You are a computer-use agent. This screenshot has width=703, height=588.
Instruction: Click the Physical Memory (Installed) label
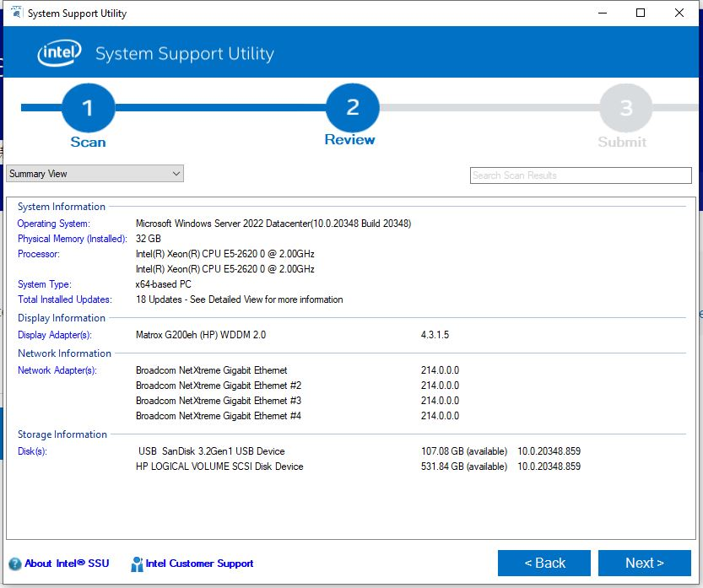coord(73,239)
